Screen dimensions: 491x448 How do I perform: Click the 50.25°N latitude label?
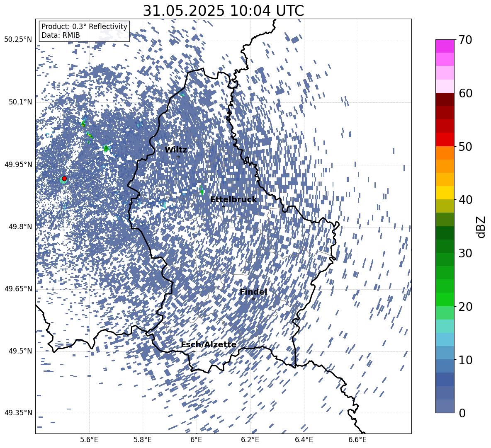point(18,39)
